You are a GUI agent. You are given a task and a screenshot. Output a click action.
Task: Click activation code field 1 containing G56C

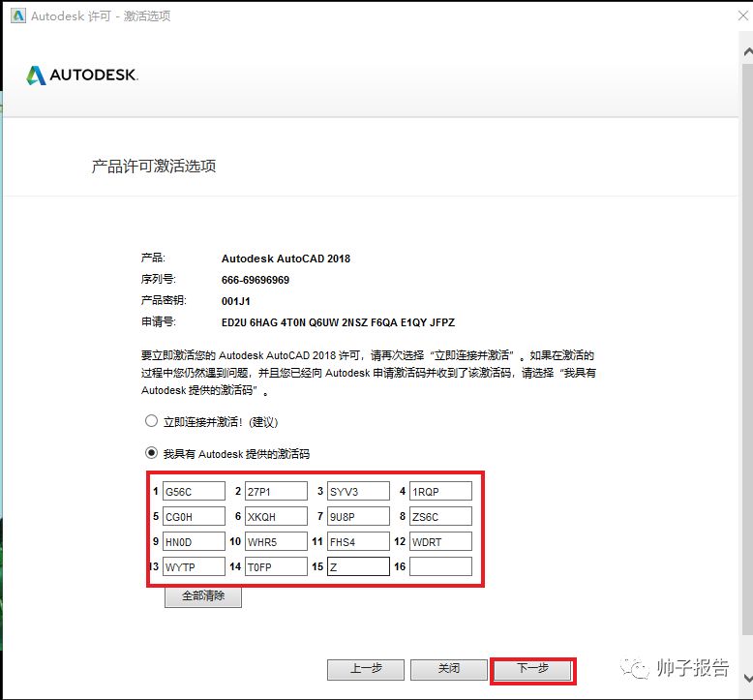point(194,492)
